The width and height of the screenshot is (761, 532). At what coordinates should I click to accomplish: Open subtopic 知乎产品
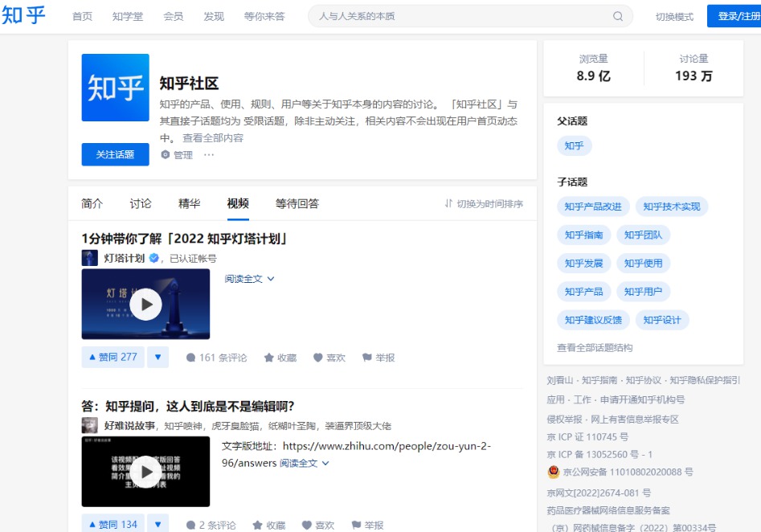[x=584, y=292]
